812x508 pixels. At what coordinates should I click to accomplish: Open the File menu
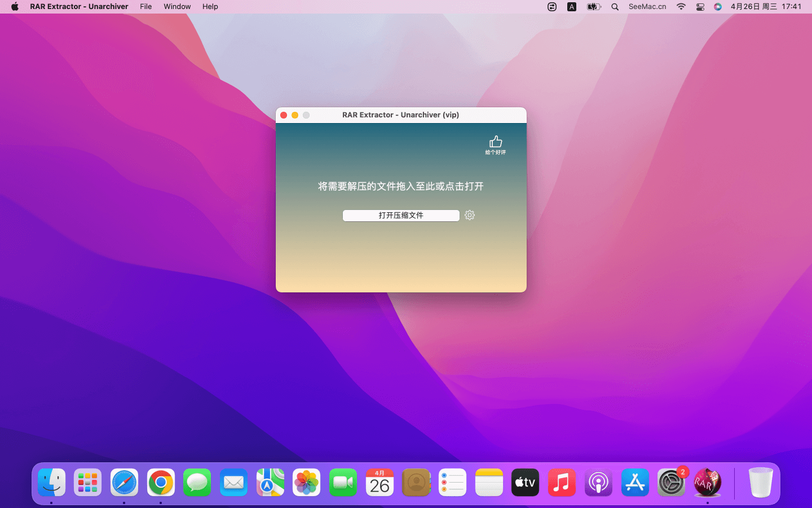click(x=145, y=7)
